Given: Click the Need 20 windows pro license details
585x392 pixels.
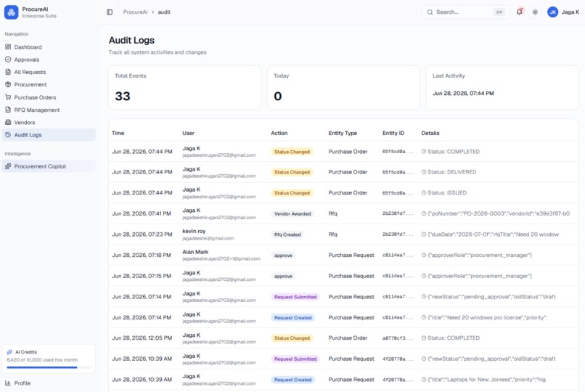Looking at the screenshot, I should (487, 317).
